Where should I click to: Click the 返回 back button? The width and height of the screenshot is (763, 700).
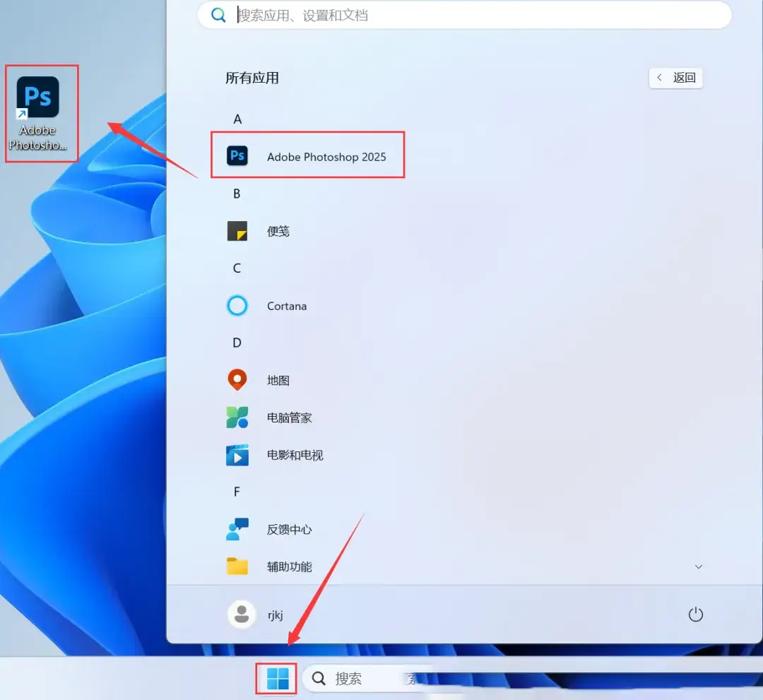(x=676, y=78)
